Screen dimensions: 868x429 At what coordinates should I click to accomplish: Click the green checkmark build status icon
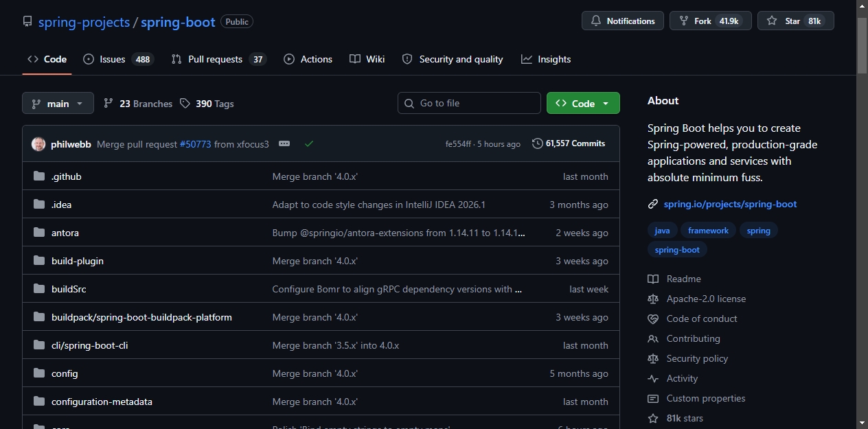(309, 144)
